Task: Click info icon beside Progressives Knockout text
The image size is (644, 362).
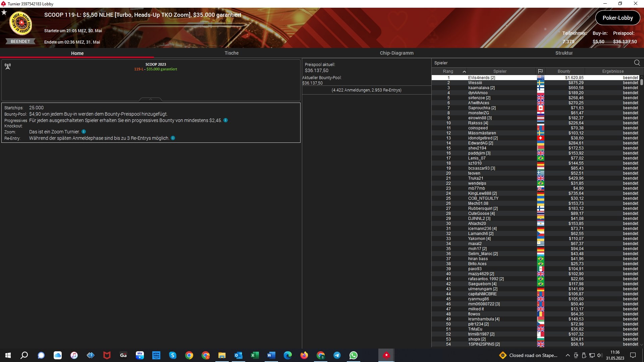Action: coord(226,120)
